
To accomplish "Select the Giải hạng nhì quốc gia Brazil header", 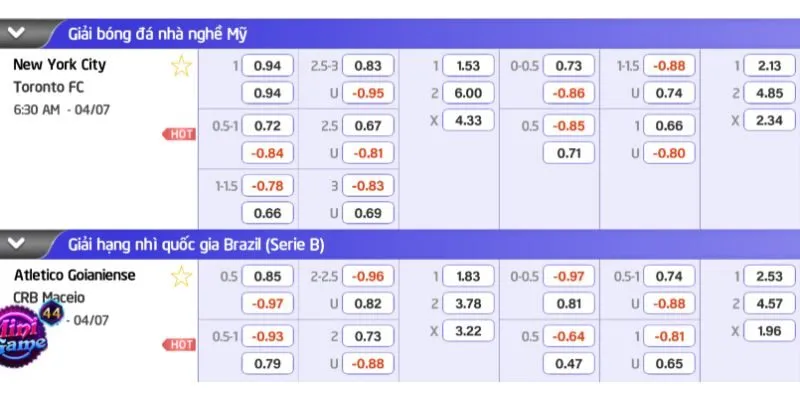I will (x=196, y=245).
